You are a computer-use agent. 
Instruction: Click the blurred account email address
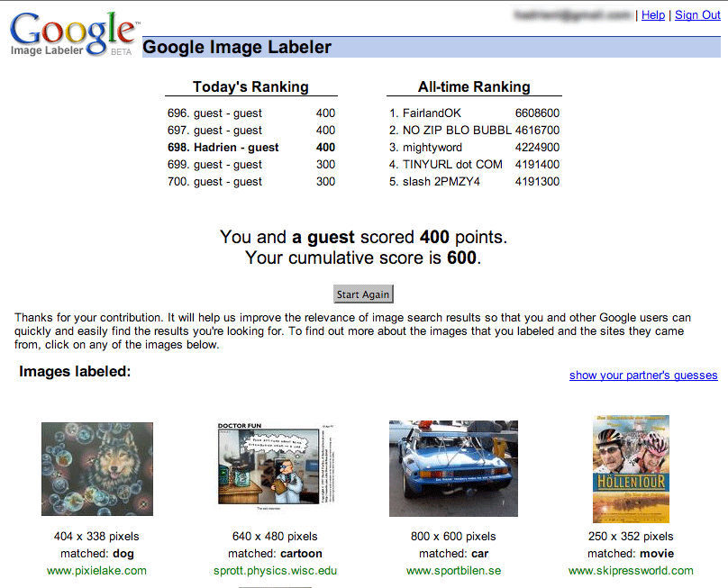tap(573, 14)
